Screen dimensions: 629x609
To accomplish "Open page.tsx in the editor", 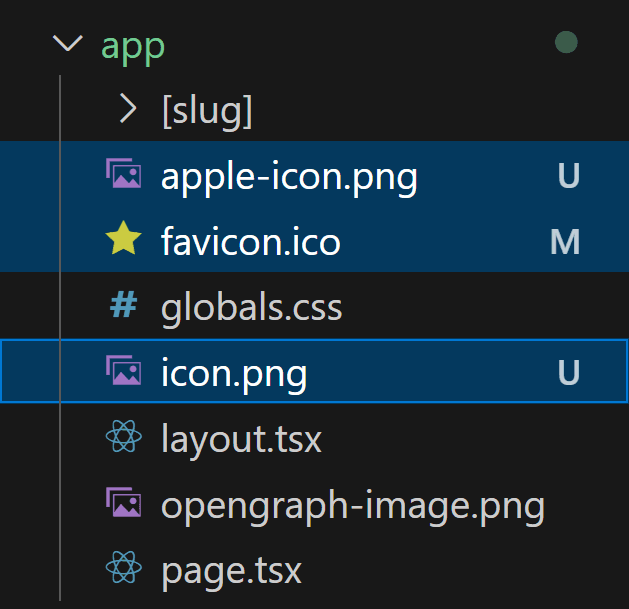I will [x=231, y=572].
